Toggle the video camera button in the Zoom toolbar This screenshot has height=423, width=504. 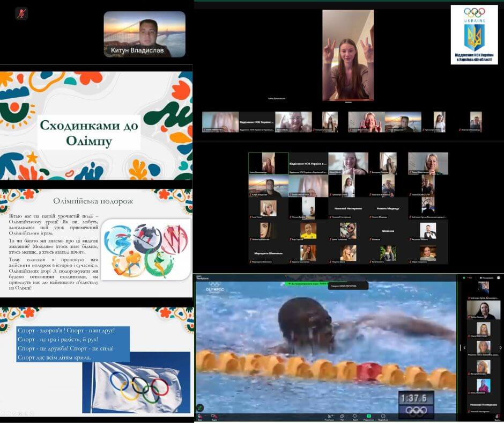(214, 418)
